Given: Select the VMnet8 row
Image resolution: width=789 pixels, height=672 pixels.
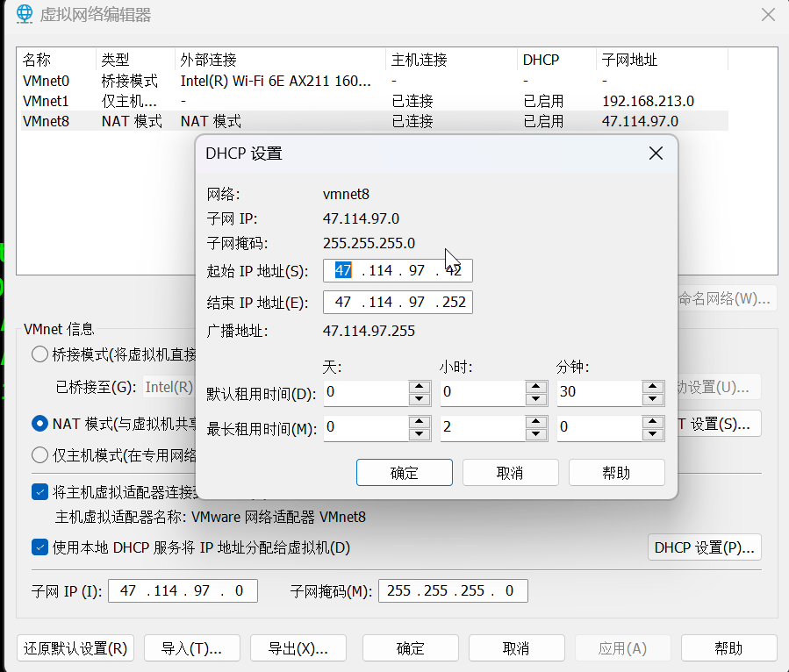Looking at the screenshot, I should point(375,121).
